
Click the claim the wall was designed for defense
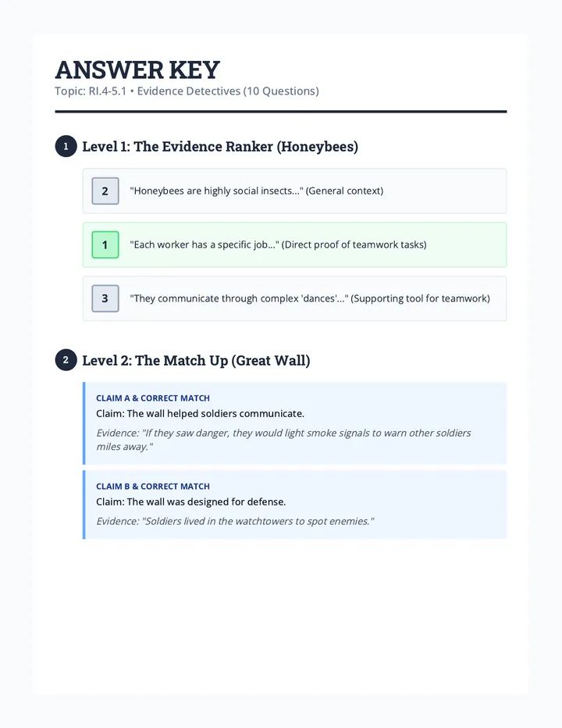tap(190, 502)
